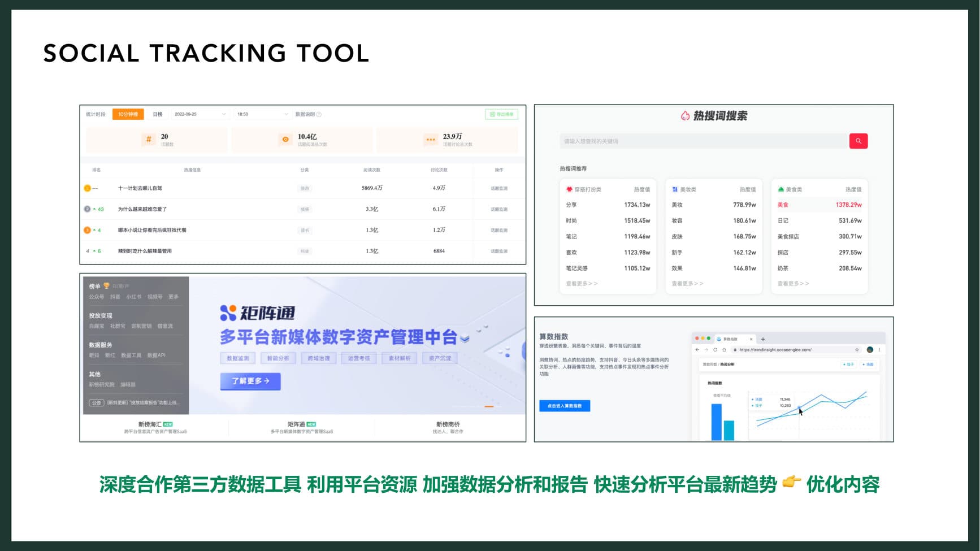Click the 了解更多 banner button
This screenshot has height=551, width=980.
pyautogui.click(x=250, y=381)
